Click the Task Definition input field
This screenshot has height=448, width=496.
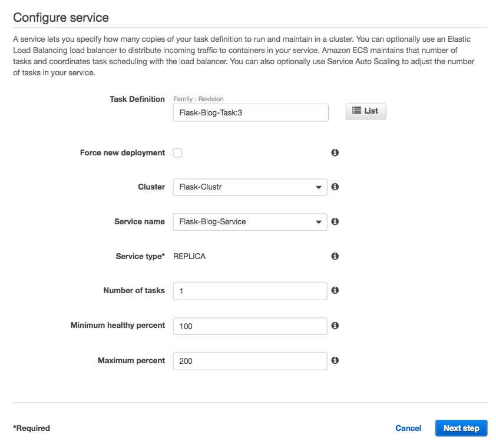click(251, 112)
